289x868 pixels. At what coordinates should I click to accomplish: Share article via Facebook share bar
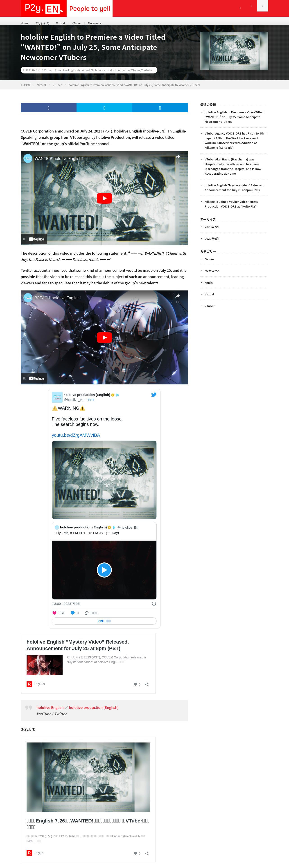tap(48, 108)
